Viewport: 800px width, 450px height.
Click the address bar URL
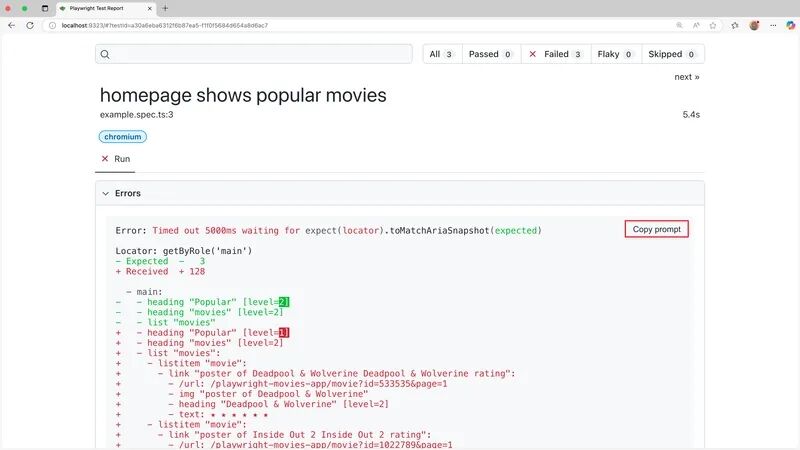coord(165,25)
